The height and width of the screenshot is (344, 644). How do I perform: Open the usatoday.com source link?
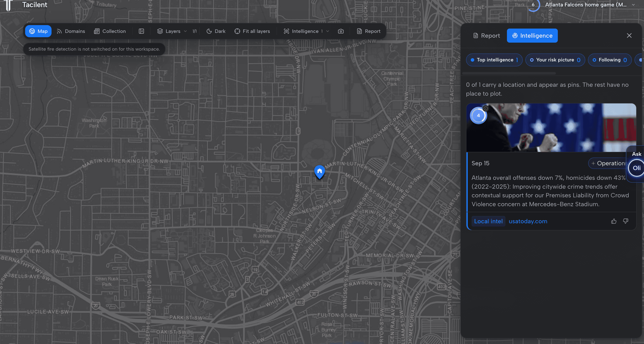click(528, 221)
